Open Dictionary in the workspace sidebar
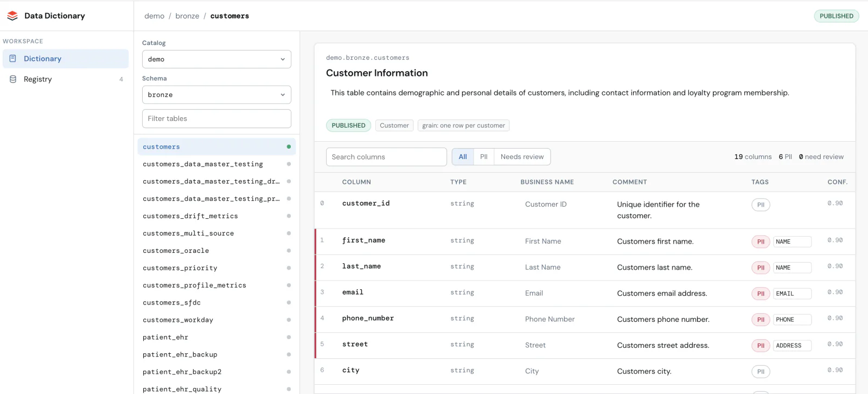The image size is (868, 394). click(x=66, y=59)
